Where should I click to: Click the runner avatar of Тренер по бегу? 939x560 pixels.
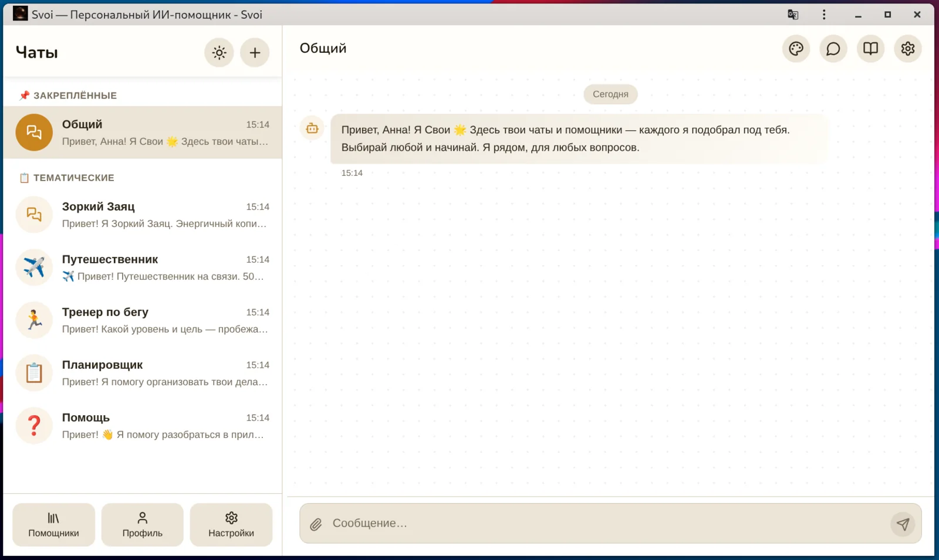(x=34, y=320)
